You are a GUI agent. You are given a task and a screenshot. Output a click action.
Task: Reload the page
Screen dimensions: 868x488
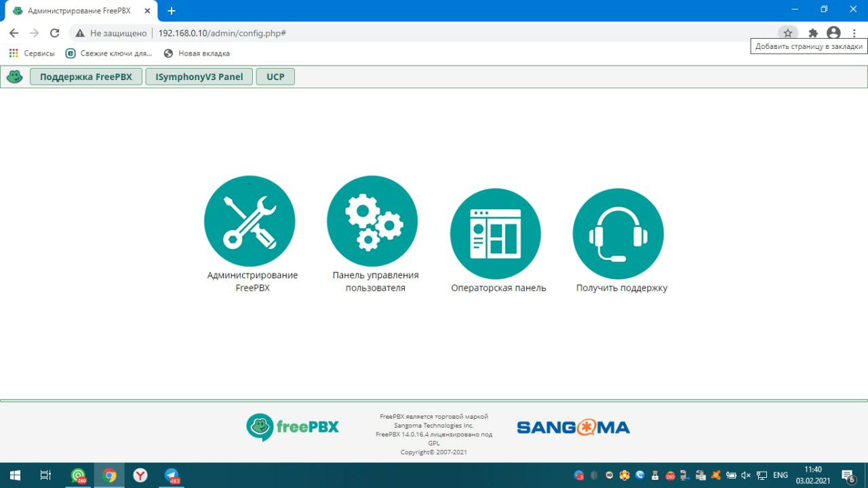coord(55,33)
